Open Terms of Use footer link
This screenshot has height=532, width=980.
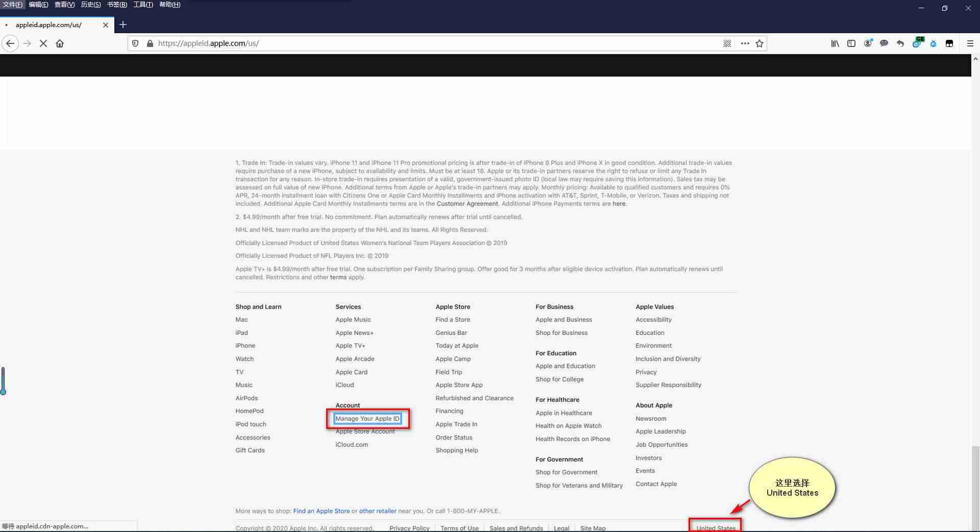point(459,528)
